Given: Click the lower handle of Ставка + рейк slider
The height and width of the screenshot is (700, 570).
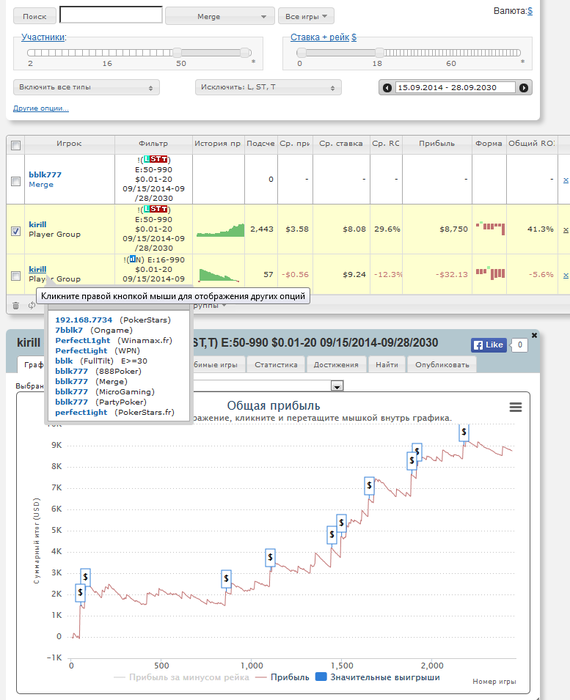Looking at the screenshot, I should click(301, 53).
